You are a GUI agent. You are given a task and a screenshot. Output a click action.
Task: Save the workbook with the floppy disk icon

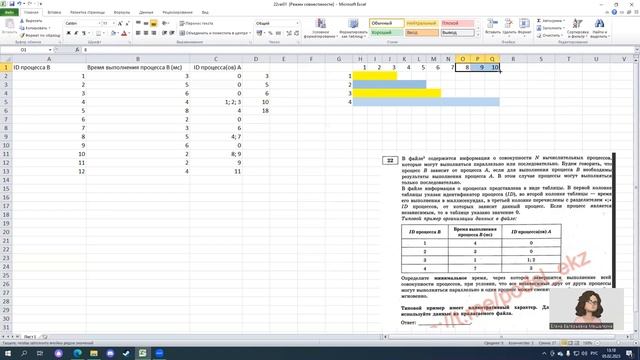11,4
